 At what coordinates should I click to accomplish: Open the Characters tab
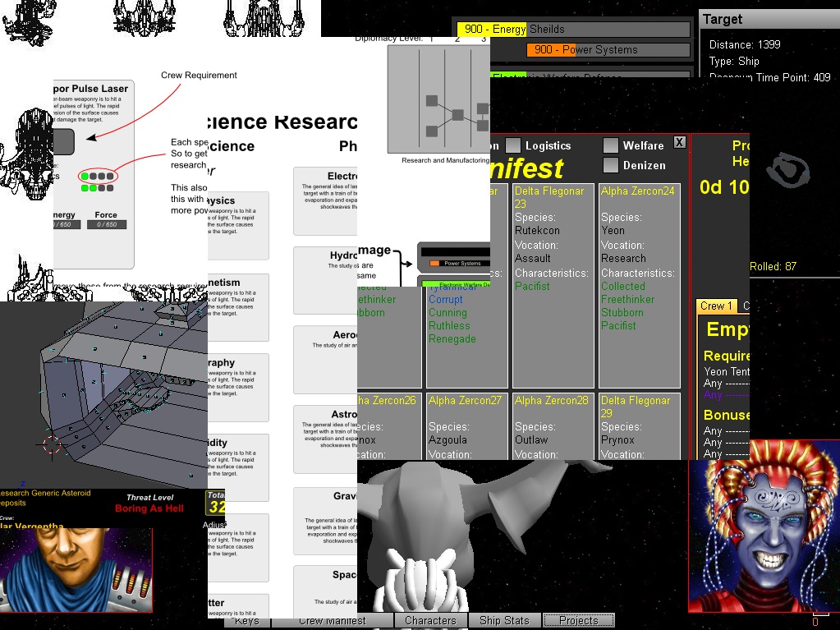coord(431,620)
